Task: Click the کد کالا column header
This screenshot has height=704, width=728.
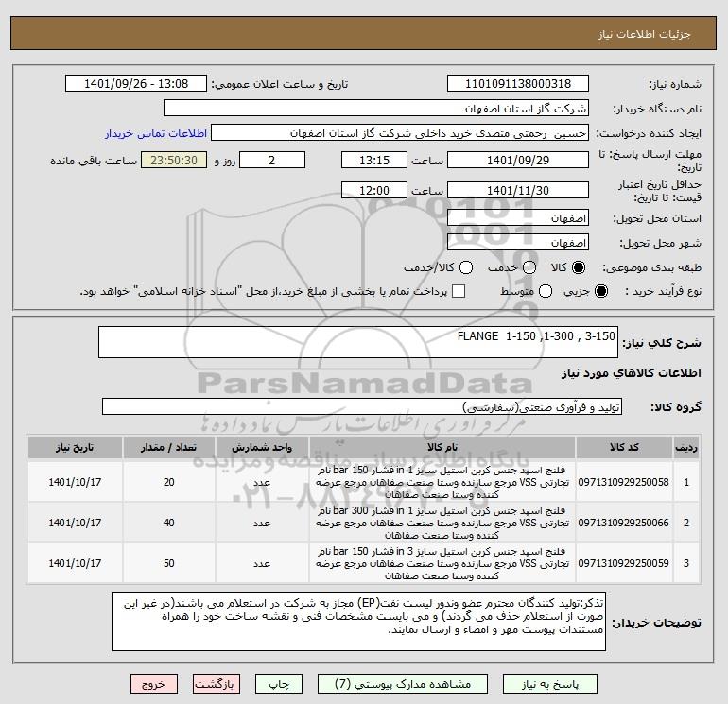Action: pyautogui.click(x=624, y=447)
